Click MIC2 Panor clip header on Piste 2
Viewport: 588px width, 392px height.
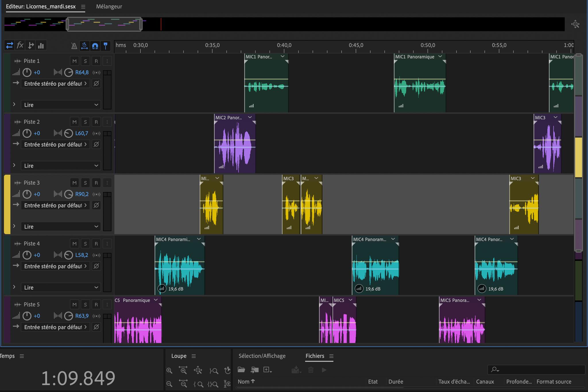click(x=229, y=118)
